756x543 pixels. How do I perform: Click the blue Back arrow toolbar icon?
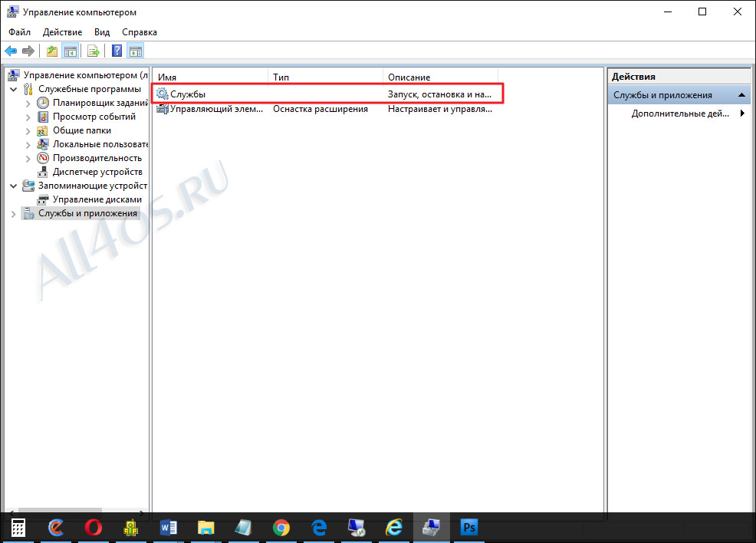pos(11,51)
